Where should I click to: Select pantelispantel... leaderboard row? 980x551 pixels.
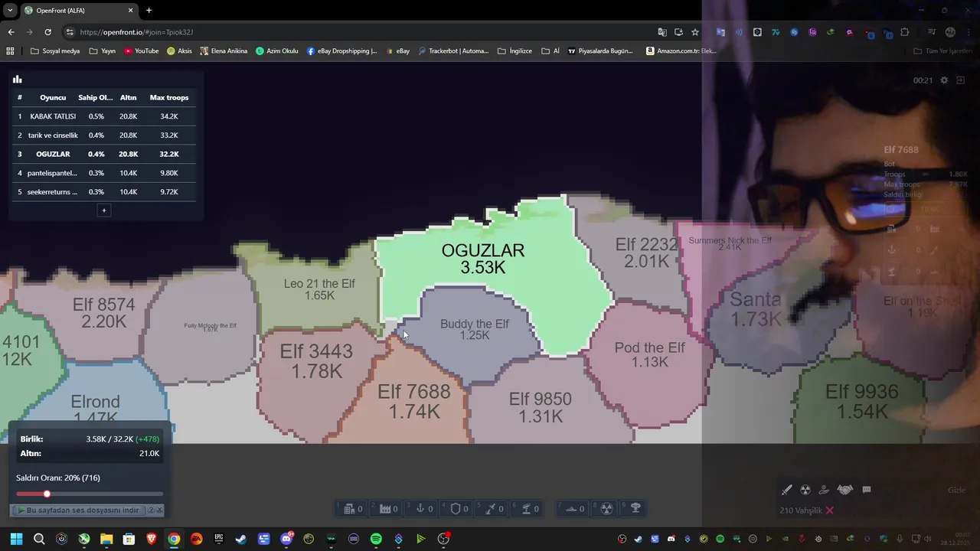103,173
